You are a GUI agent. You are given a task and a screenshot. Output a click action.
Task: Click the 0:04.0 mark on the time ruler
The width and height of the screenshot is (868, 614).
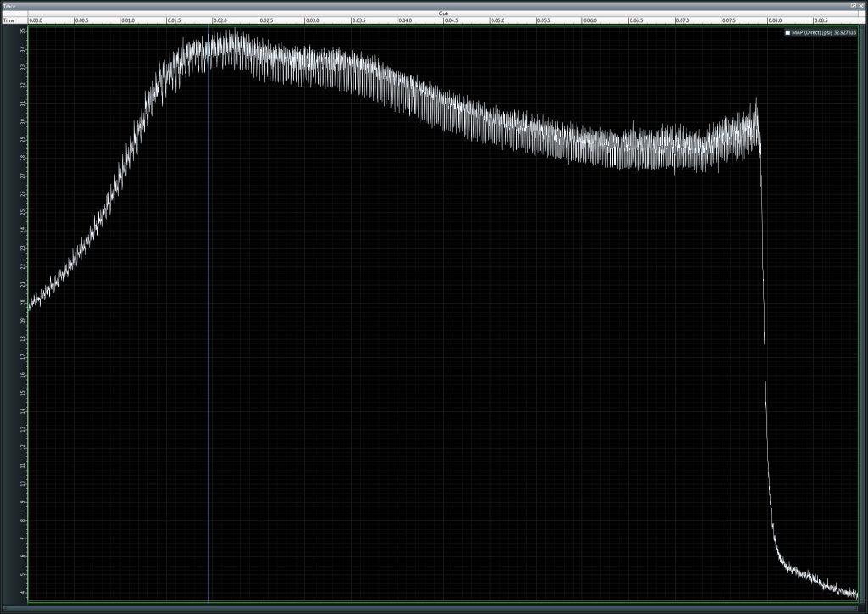404,20
